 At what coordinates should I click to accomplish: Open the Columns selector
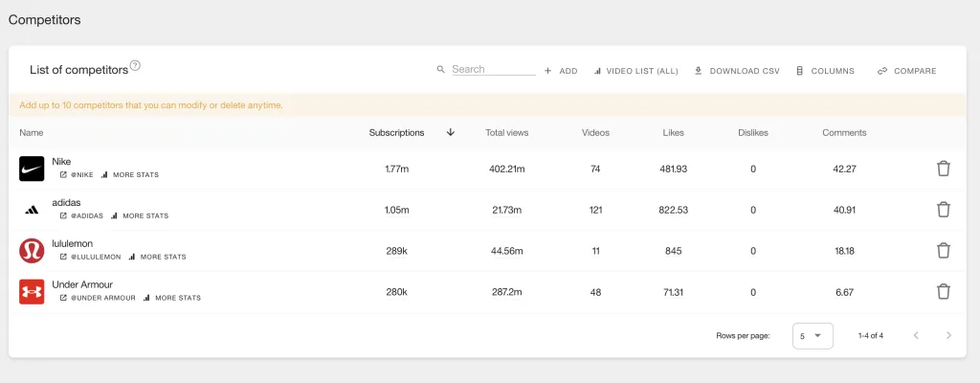click(x=825, y=71)
